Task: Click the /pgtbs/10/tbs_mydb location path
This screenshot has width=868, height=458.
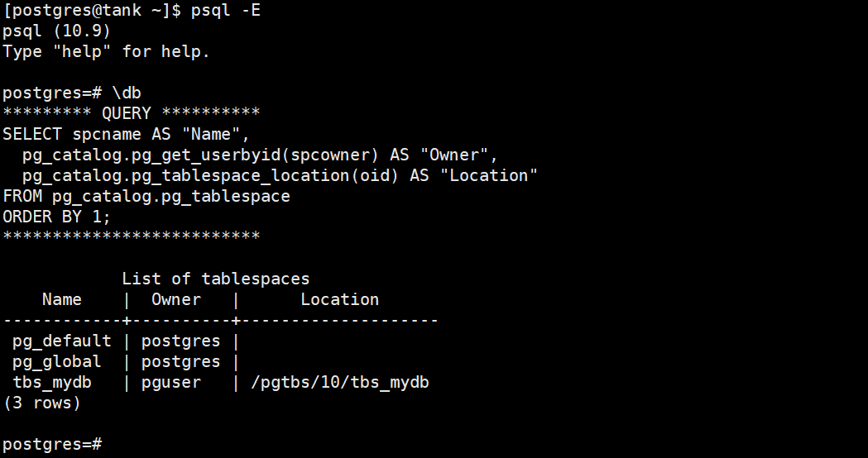Action: pyautogui.click(x=339, y=382)
